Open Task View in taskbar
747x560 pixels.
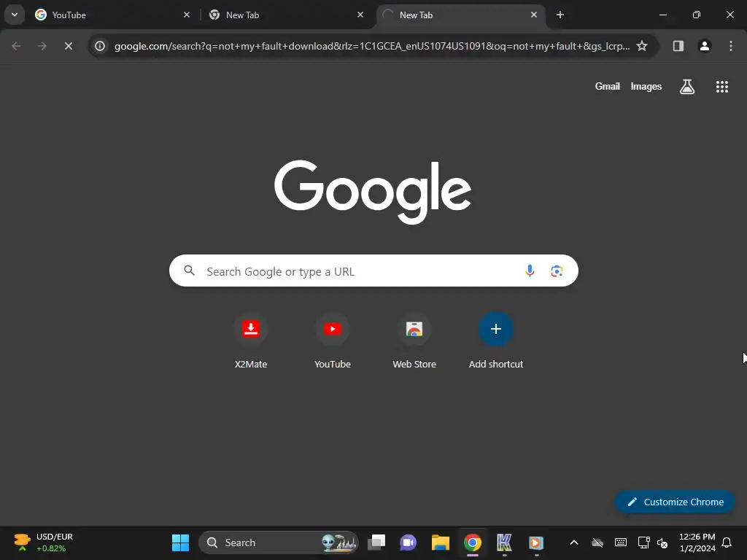[376, 542]
